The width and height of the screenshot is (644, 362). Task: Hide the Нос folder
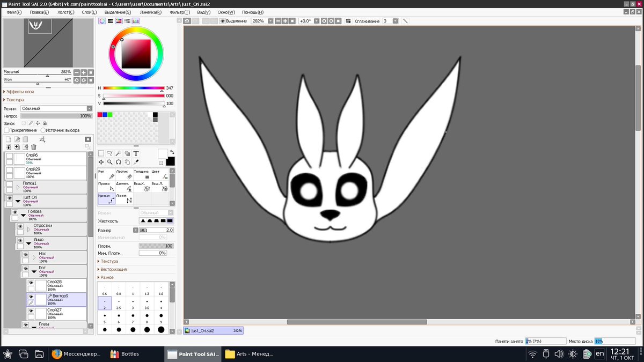pos(25,254)
